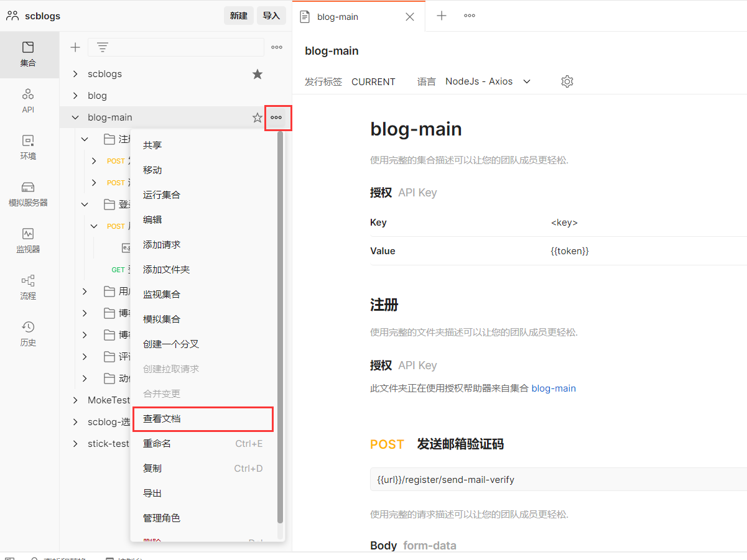Switch to the blog-main tab

pyautogui.click(x=358, y=17)
